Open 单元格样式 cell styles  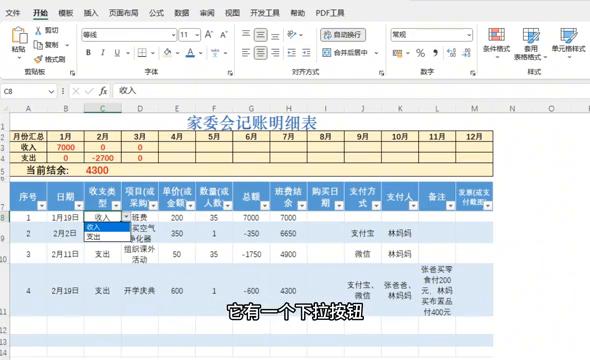(x=568, y=43)
